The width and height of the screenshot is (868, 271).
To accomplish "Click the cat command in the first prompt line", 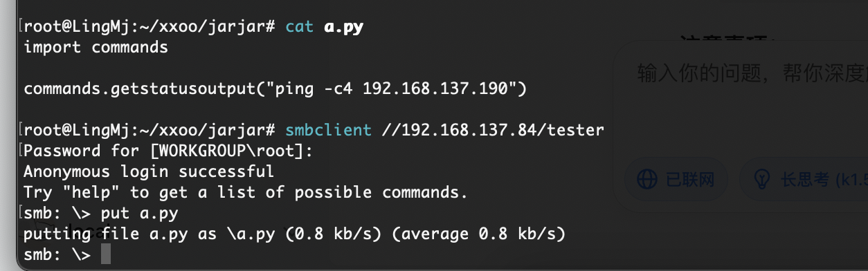I will pyautogui.click(x=300, y=27).
